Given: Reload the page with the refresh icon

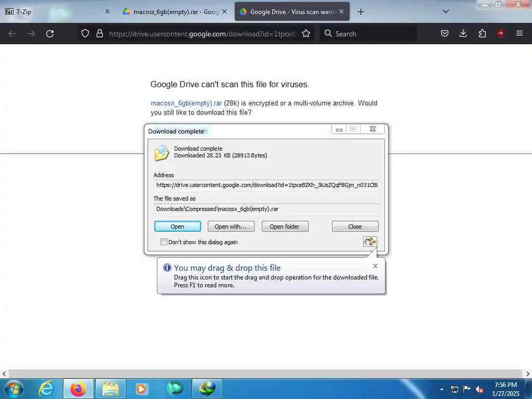Looking at the screenshot, I should [50, 34].
